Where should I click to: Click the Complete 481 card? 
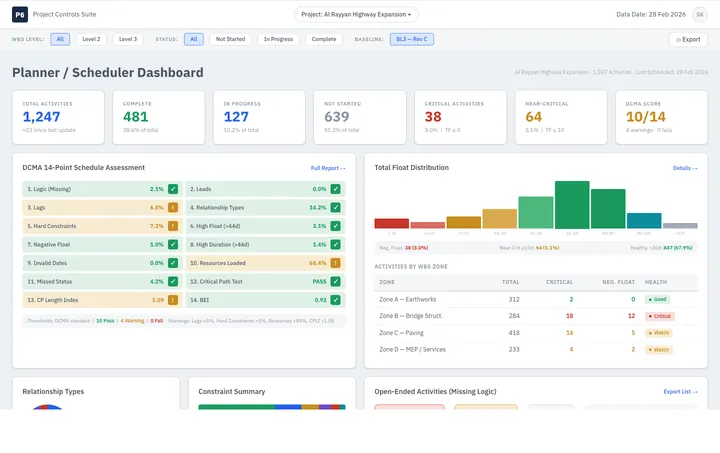[159, 117]
